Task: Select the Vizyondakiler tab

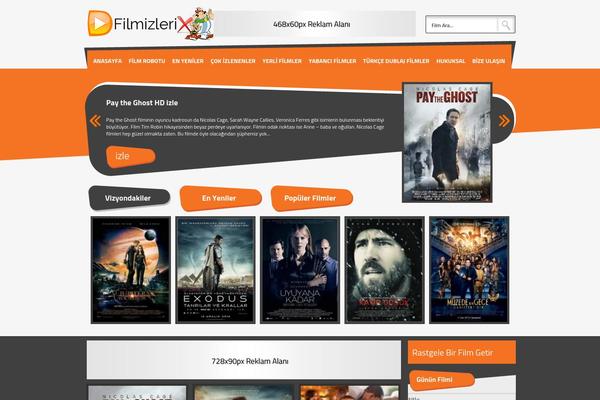Action: click(129, 198)
